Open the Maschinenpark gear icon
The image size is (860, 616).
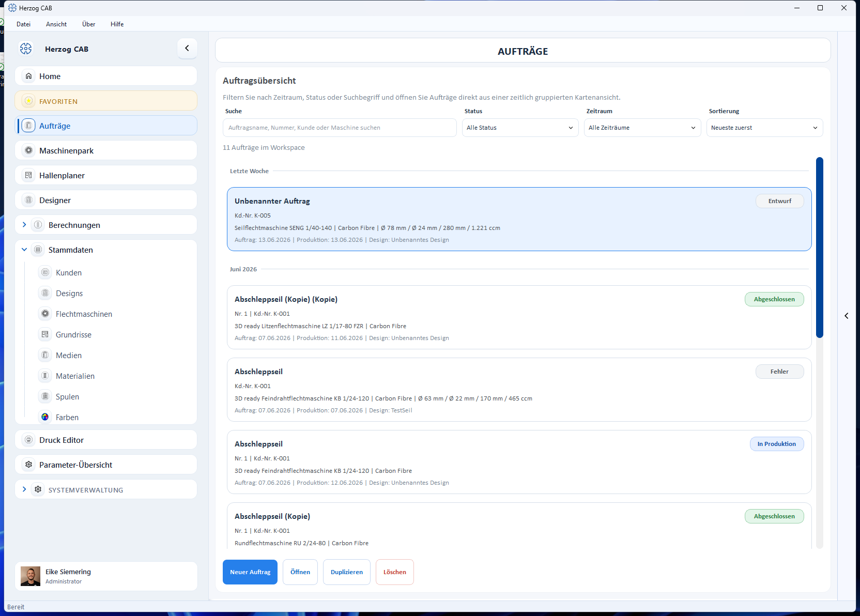click(29, 150)
